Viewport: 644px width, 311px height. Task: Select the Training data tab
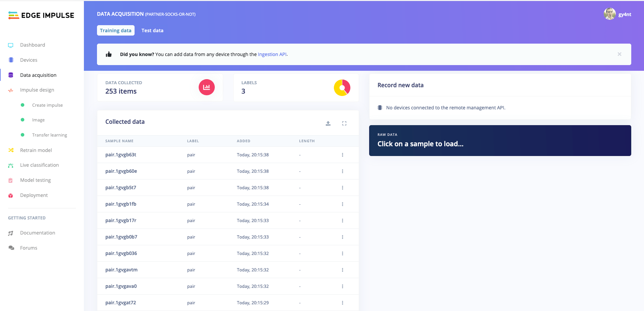point(115,30)
